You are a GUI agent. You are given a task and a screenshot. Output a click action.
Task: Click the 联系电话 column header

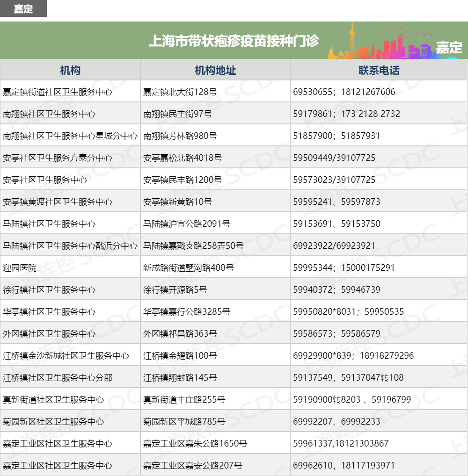coord(379,70)
